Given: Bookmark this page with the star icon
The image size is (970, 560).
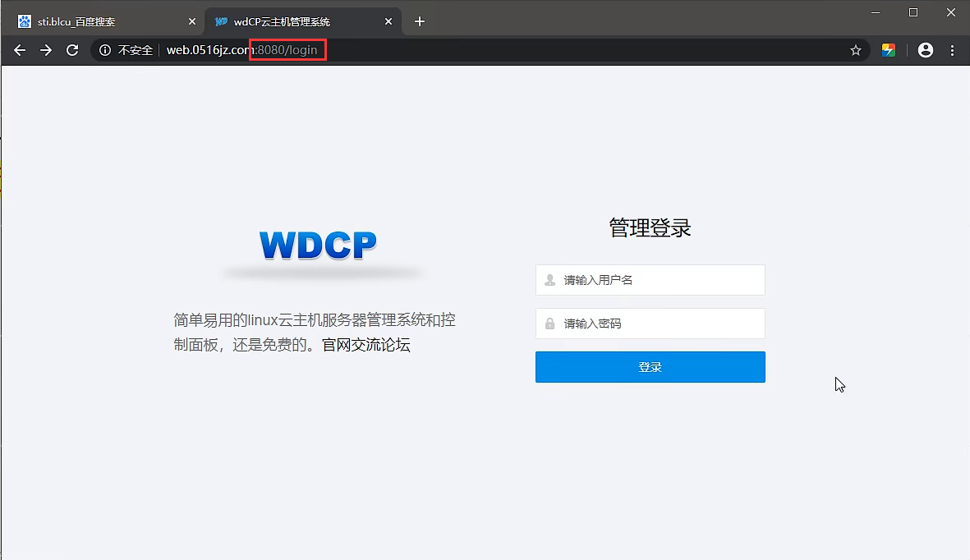Looking at the screenshot, I should (x=856, y=50).
